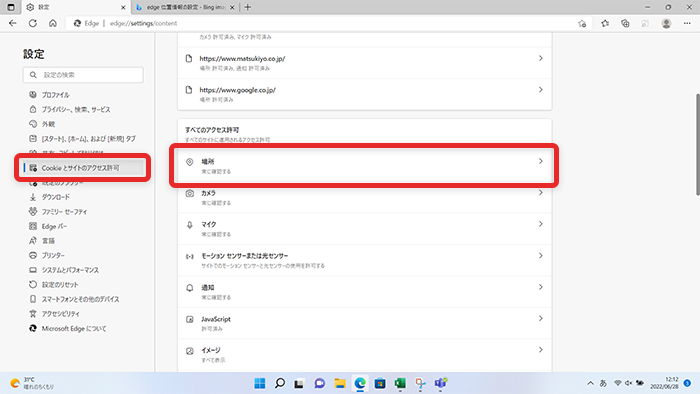The height and width of the screenshot is (394, 700).
Task: Click the vertical page scrollbar thumb
Action: tap(697, 144)
